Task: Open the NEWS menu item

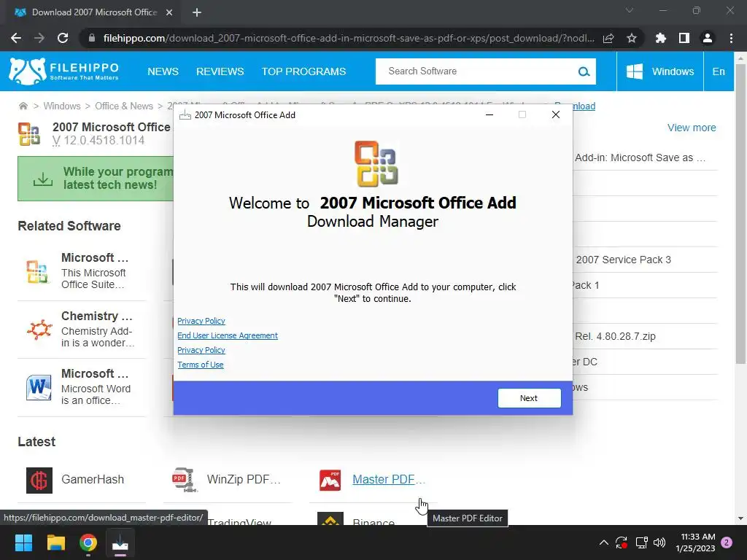Action: pyautogui.click(x=163, y=71)
